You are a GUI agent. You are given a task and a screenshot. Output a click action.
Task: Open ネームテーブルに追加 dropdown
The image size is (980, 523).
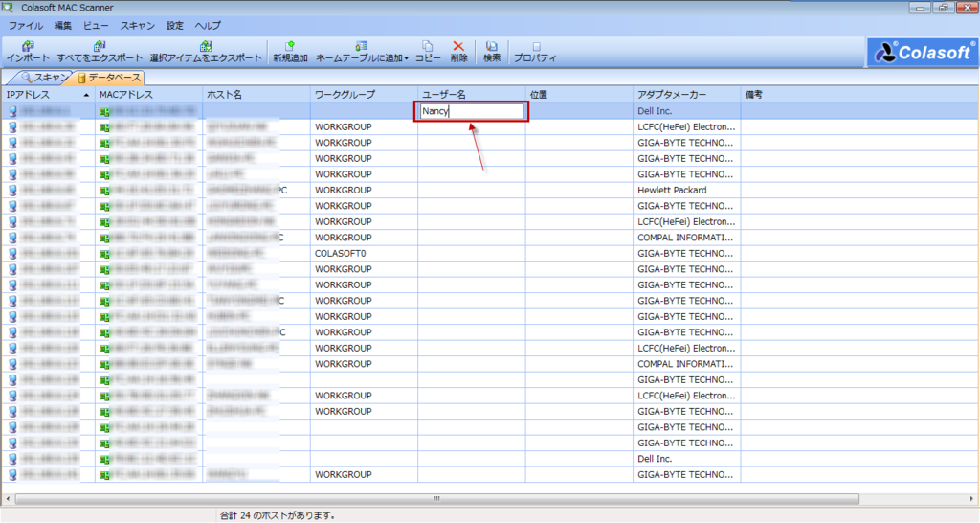pyautogui.click(x=362, y=52)
